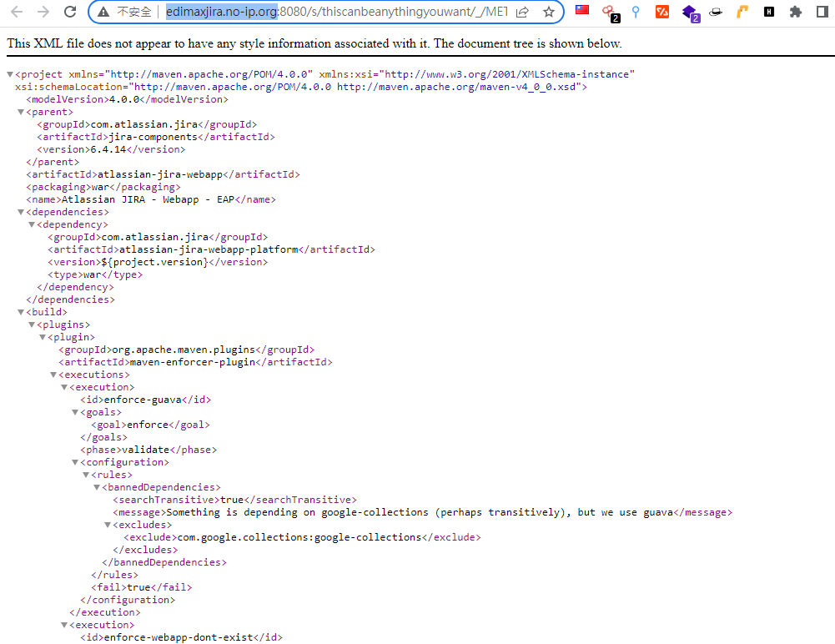
Task: Collapse the execution containing enforce-webapp-dont-exist
Action: [x=64, y=625]
